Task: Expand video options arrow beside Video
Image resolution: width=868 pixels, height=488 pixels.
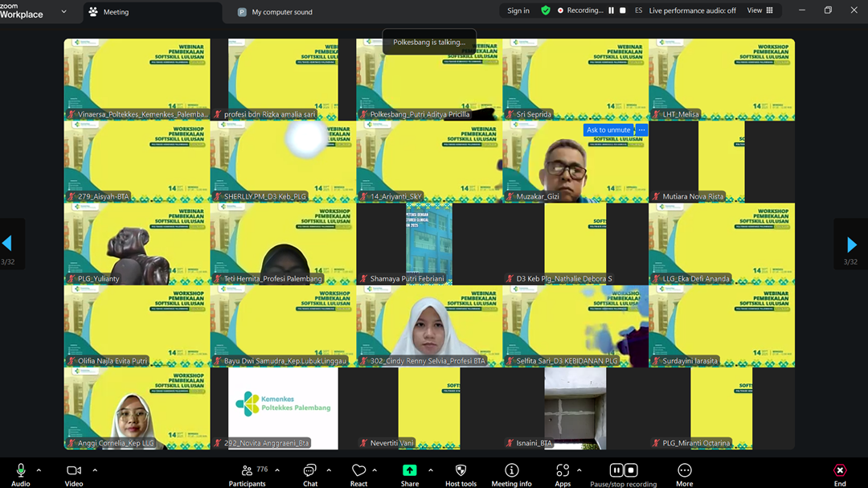Action: click(95, 470)
